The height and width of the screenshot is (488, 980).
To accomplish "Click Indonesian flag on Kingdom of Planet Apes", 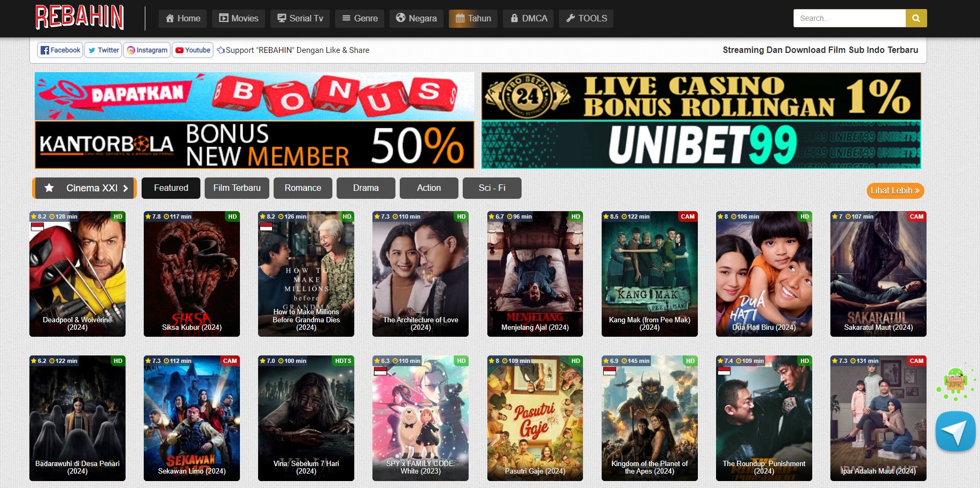I will [x=610, y=371].
